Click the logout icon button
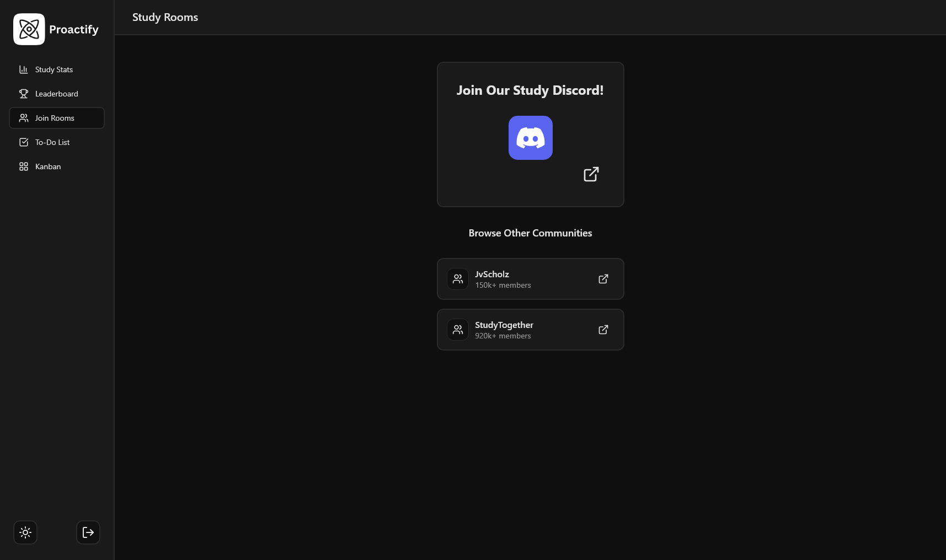Screen dimensions: 946x560 pyautogui.click(x=88, y=532)
